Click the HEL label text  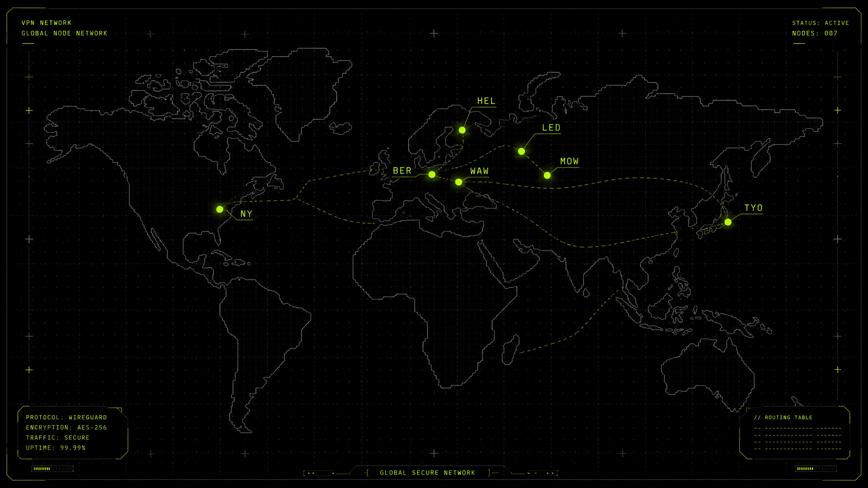pos(486,101)
